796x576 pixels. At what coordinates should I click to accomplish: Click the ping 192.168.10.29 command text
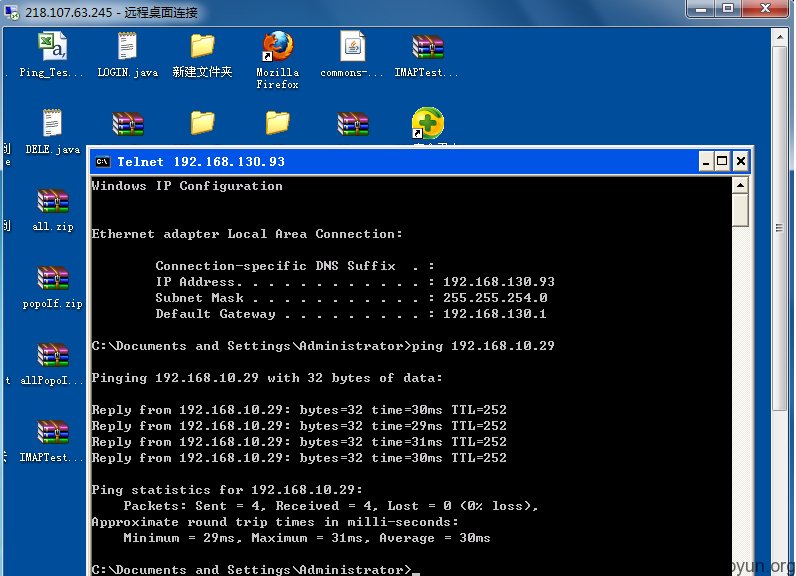click(483, 346)
